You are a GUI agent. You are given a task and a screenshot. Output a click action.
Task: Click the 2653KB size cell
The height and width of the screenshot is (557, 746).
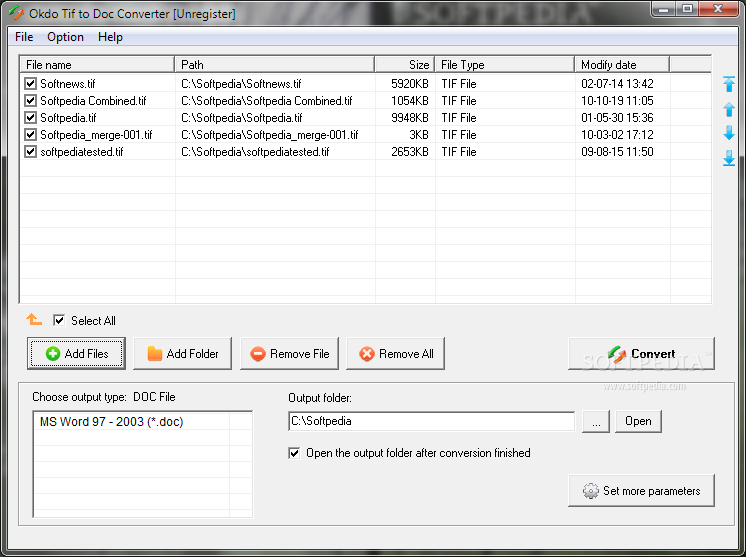(x=410, y=152)
